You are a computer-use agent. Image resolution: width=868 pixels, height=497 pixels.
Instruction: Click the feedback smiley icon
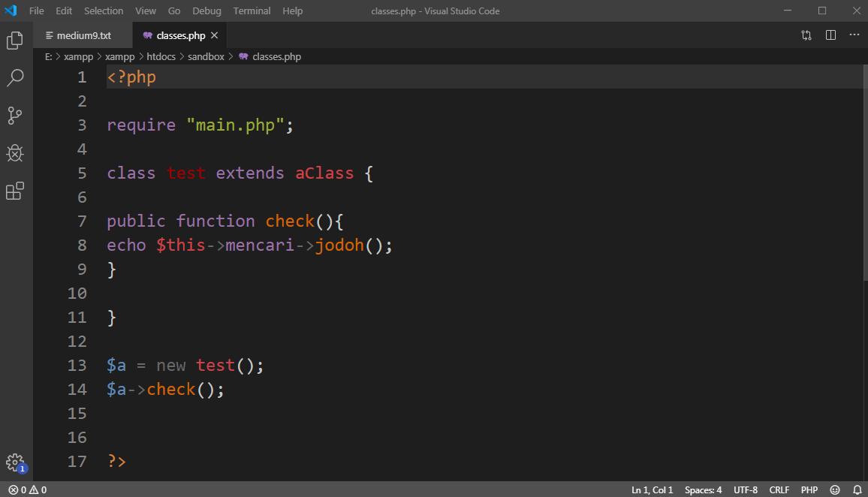pos(833,489)
